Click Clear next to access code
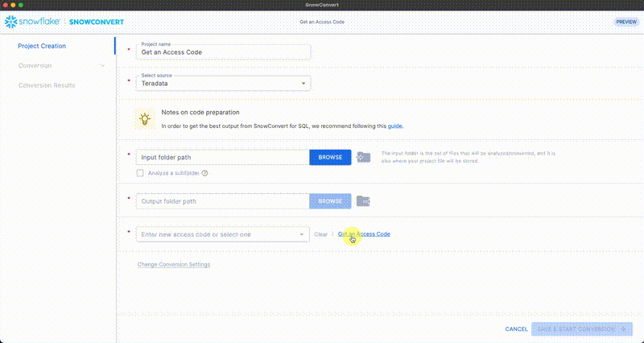This screenshot has width=644, height=343. pos(320,234)
